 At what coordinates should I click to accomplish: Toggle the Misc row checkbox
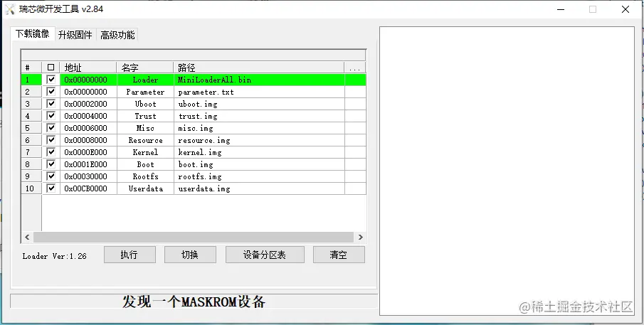(51, 128)
